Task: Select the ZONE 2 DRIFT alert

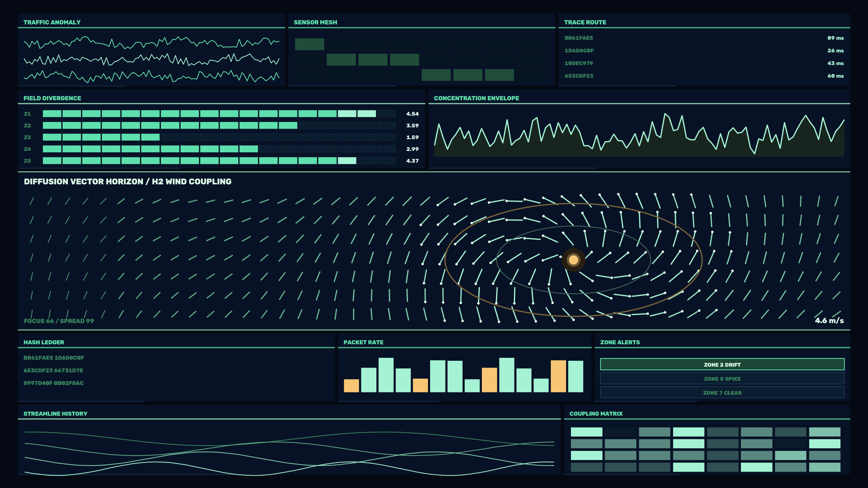Action: click(722, 364)
